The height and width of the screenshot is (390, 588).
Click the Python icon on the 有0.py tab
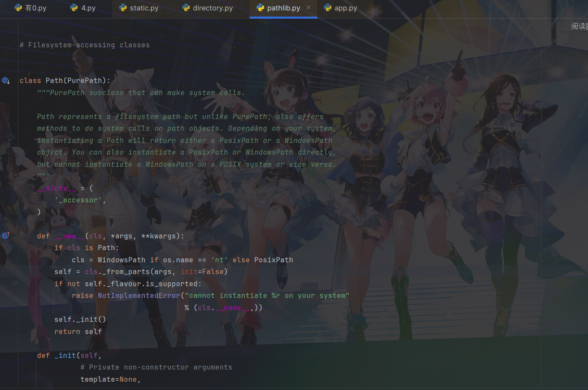point(18,7)
